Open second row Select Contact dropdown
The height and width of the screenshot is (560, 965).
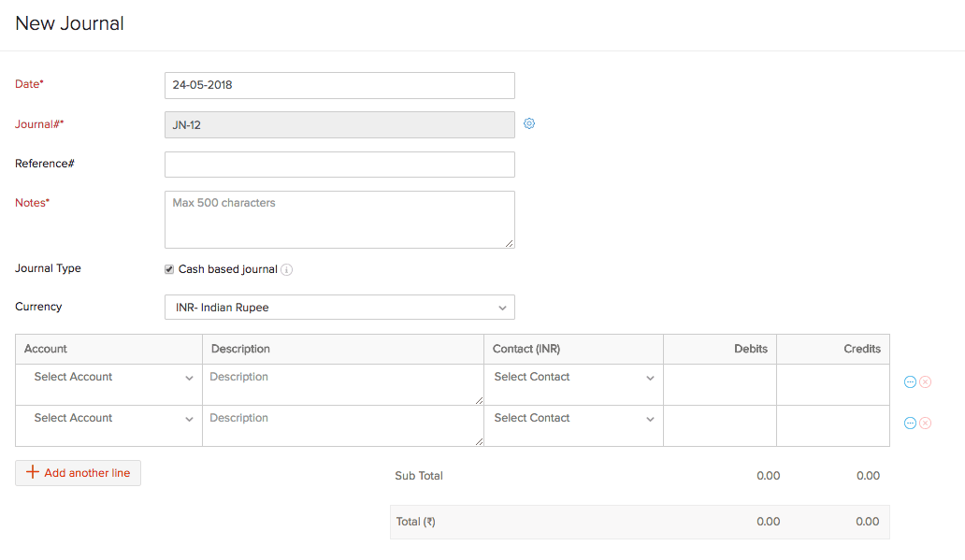click(x=573, y=419)
